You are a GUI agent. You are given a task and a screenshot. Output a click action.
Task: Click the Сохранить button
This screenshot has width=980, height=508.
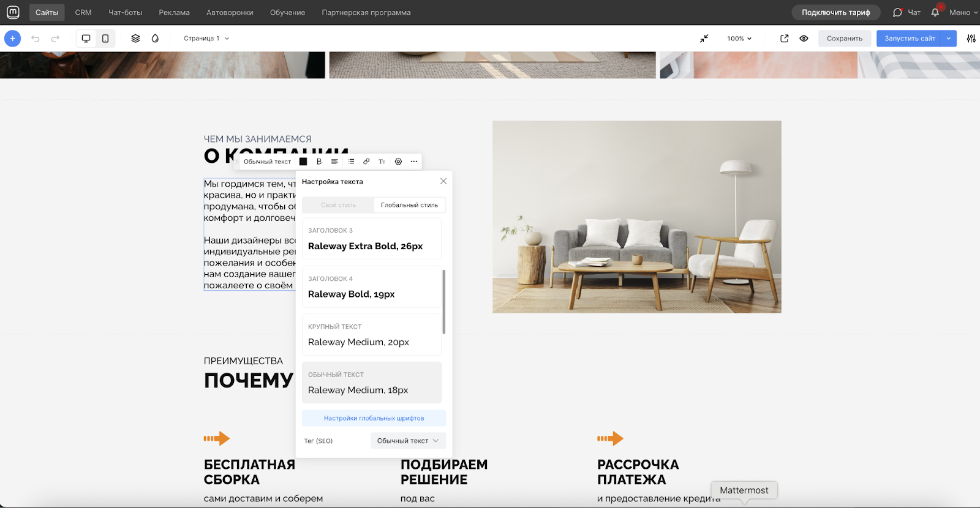coord(845,39)
